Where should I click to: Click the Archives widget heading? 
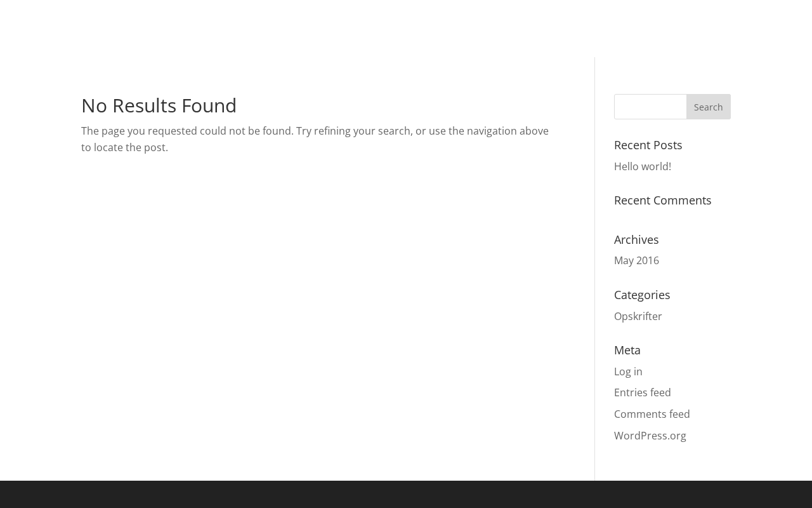pyautogui.click(x=636, y=239)
